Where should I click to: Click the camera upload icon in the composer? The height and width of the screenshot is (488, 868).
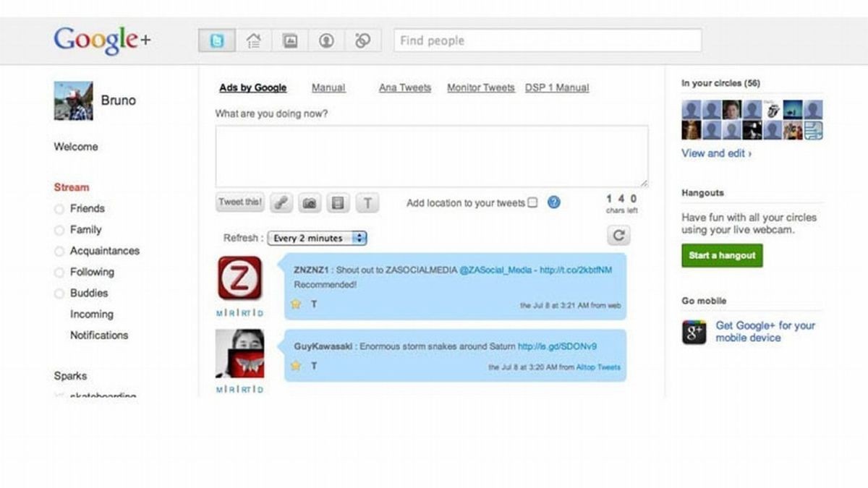pos(310,202)
